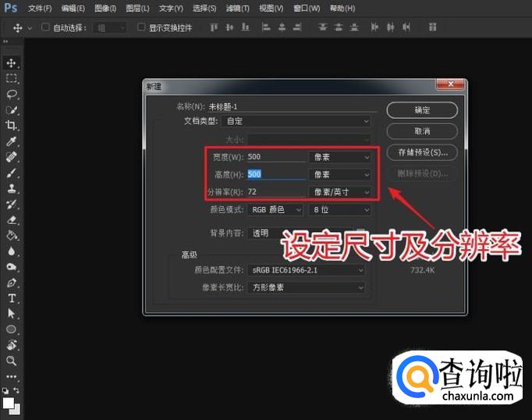Screen dimensions: 532x420
Task: Open the Edit Toolbar three-dots menu
Action: click(x=11, y=376)
